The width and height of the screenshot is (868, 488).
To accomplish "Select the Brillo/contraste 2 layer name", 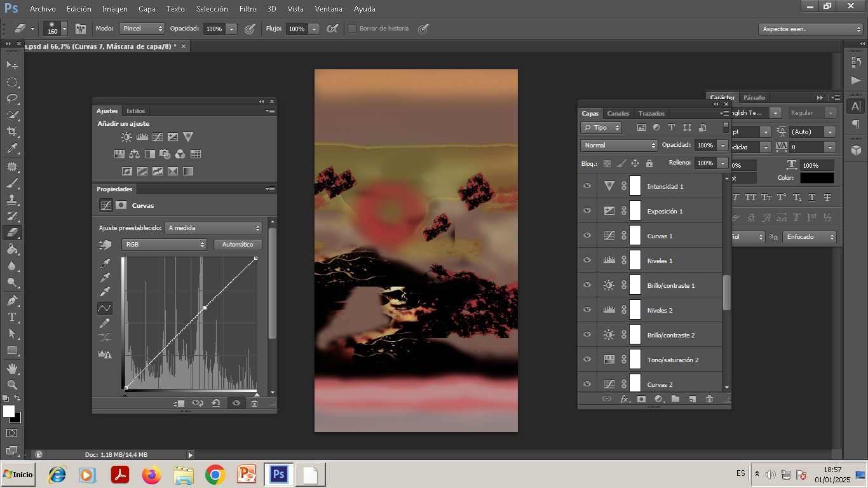I will pyautogui.click(x=671, y=335).
